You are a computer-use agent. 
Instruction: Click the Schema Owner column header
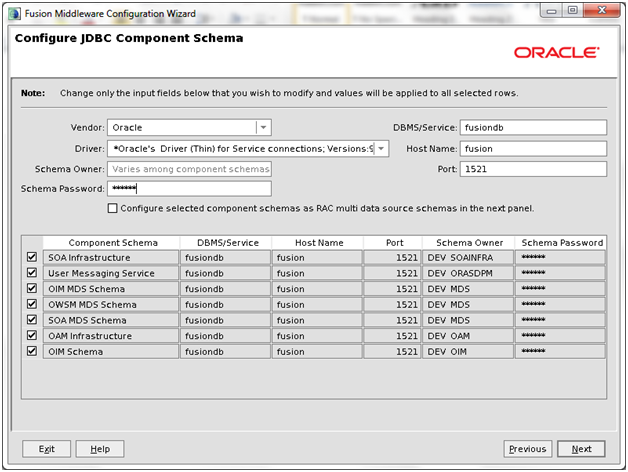point(469,242)
